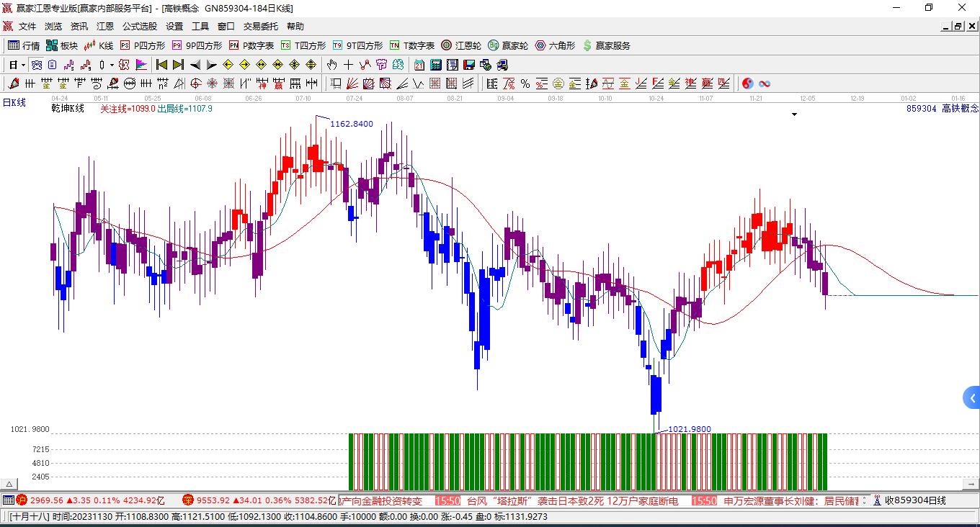Click the up triangle at bottom-left corner

point(9,485)
